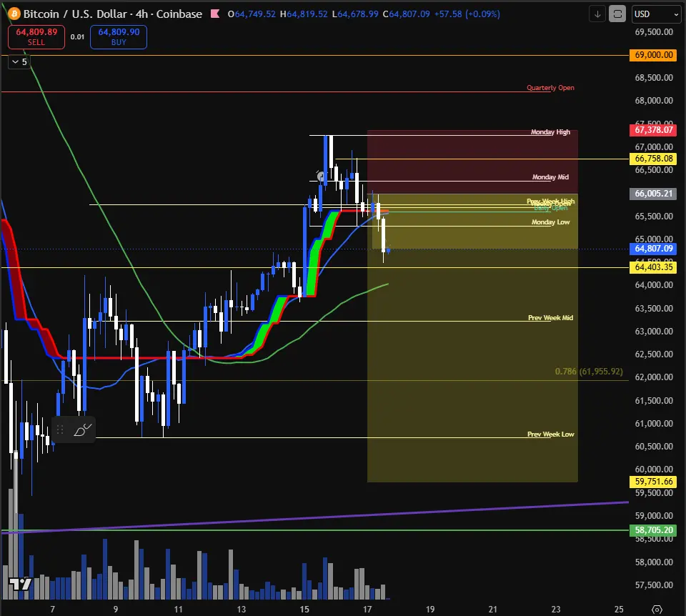Select the Monday High line label
The height and width of the screenshot is (616, 686).
click(550, 132)
